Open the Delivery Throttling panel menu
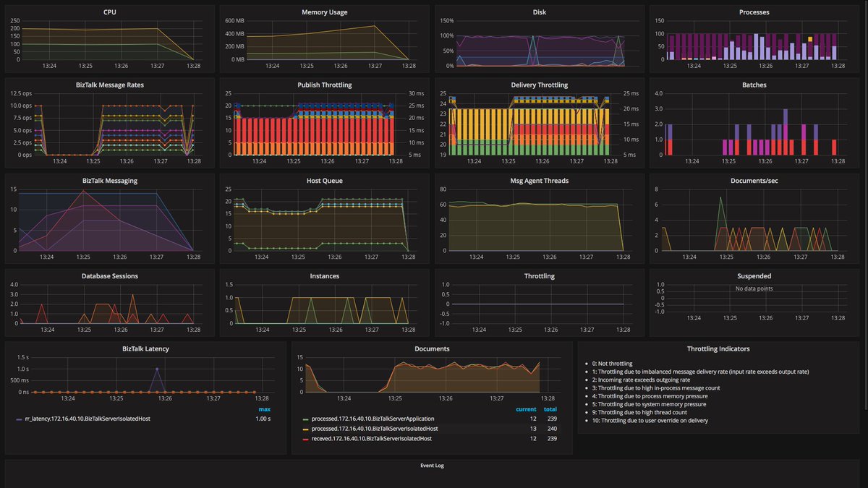The width and height of the screenshot is (868, 488). coord(540,85)
